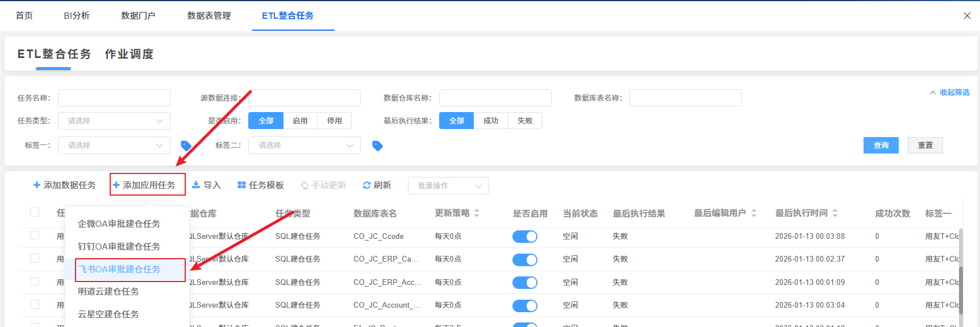Viewport: 980px width, 327px height.
Task: Toggle the switch for CO_JC_Account row
Action: [524, 305]
